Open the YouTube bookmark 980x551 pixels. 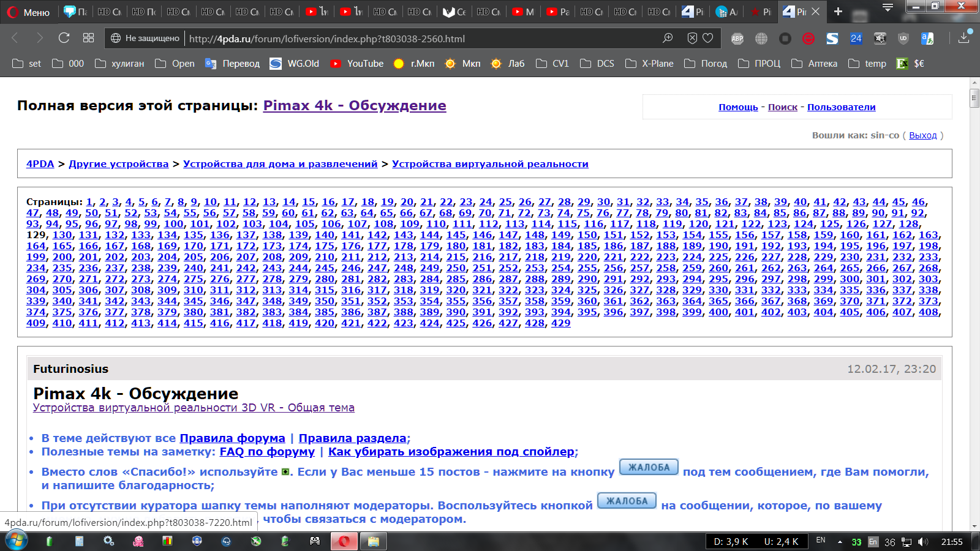point(357,63)
